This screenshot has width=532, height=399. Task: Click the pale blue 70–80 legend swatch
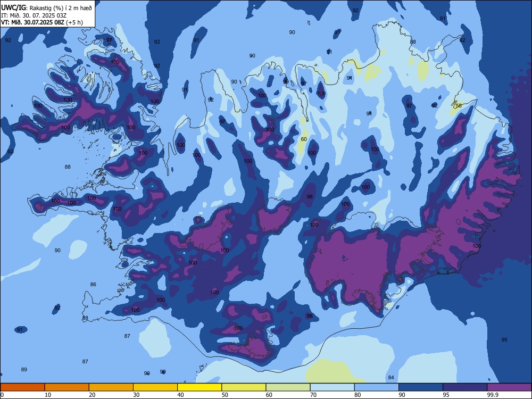tap(332, 387)
